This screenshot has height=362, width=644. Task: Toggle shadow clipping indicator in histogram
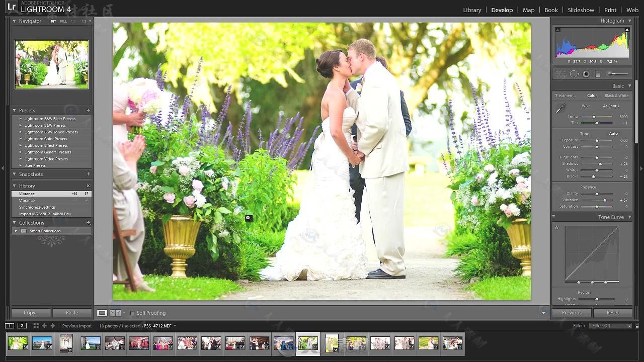[x=557, y=30]
